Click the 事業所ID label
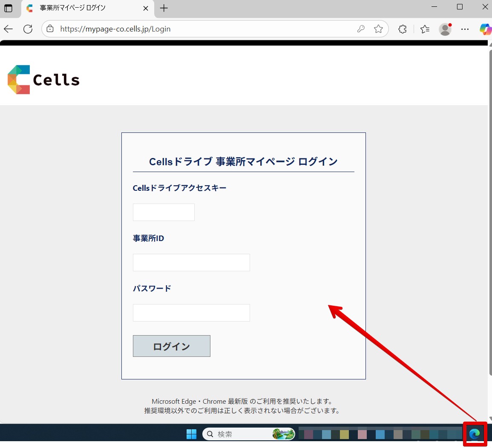 tap(148, 238)
